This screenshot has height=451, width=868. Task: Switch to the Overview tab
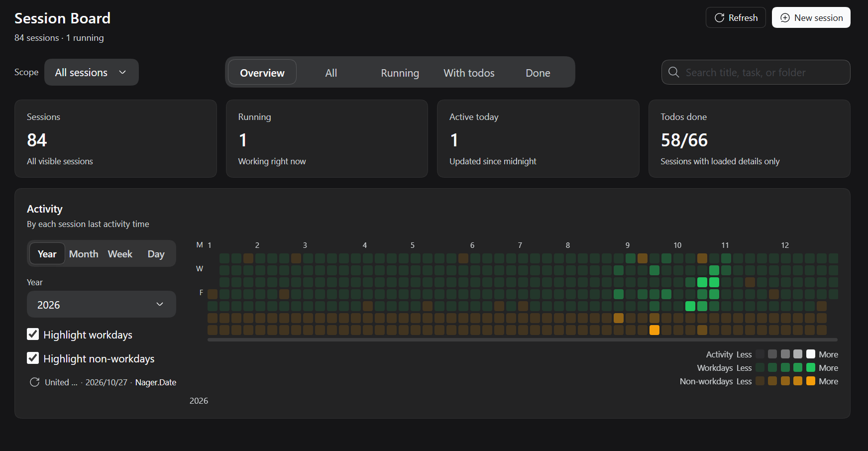262,73
